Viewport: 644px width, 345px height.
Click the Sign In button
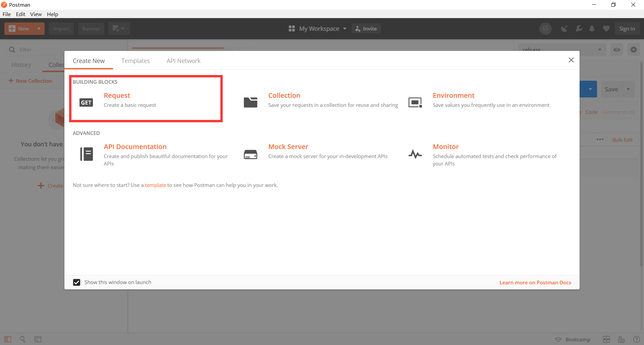(627, 29)
